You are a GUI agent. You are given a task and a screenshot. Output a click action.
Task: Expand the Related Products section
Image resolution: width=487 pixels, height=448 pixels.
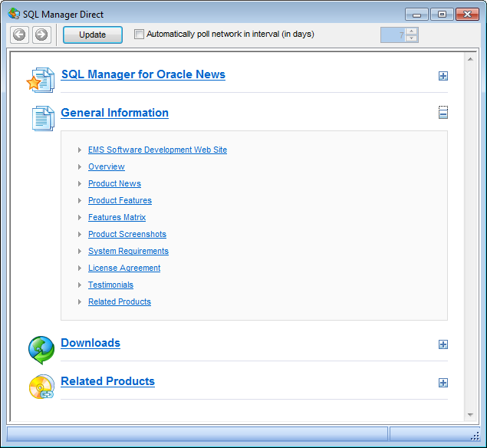443,383
